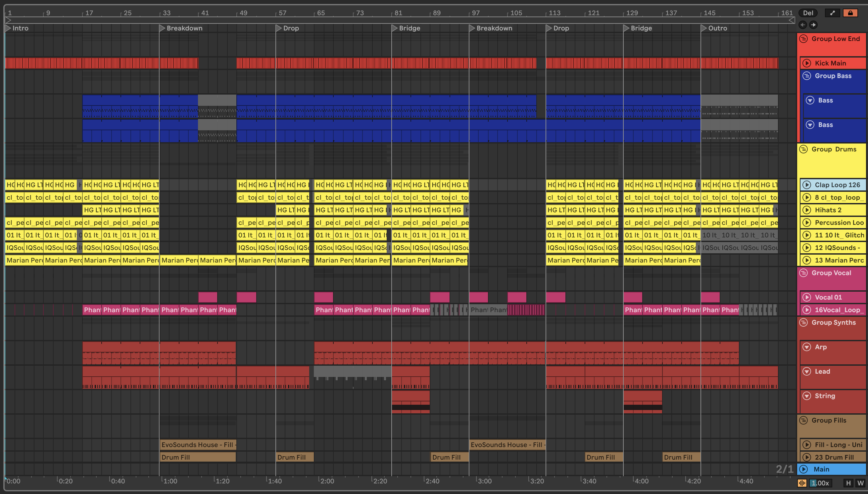
Task: Collapse the Arp track with its arrow
Action: tap(807, 347)
